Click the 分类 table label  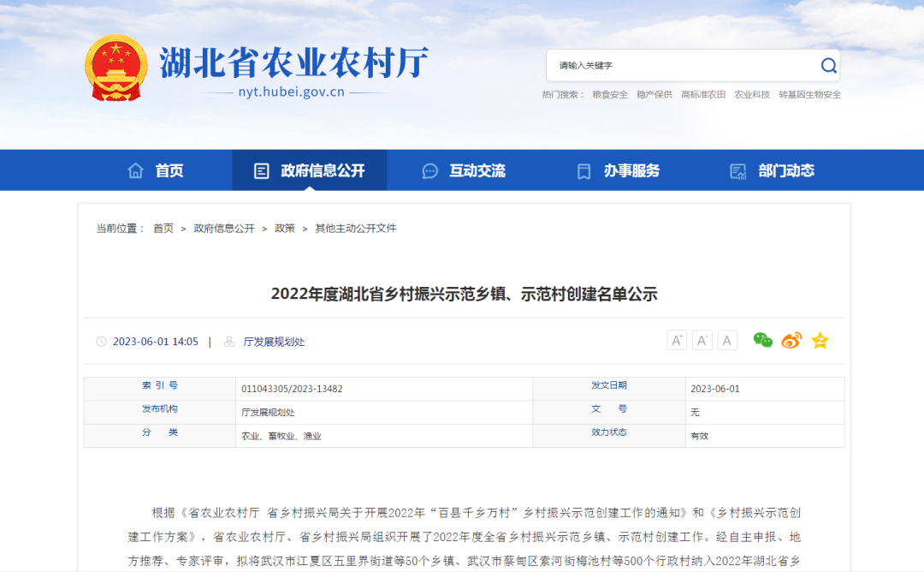[160, 432]
